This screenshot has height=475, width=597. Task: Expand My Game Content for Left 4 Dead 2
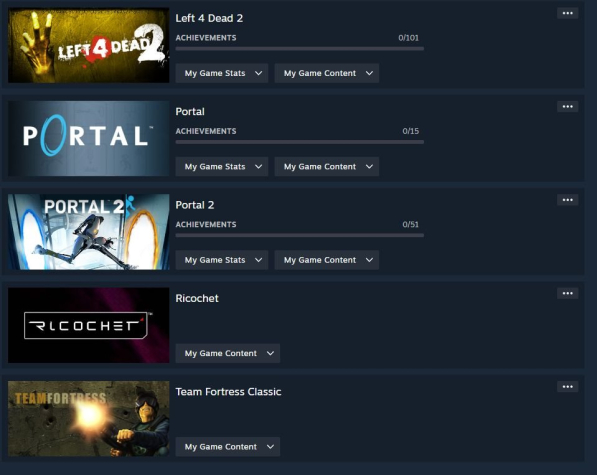(x=327, y=73)
